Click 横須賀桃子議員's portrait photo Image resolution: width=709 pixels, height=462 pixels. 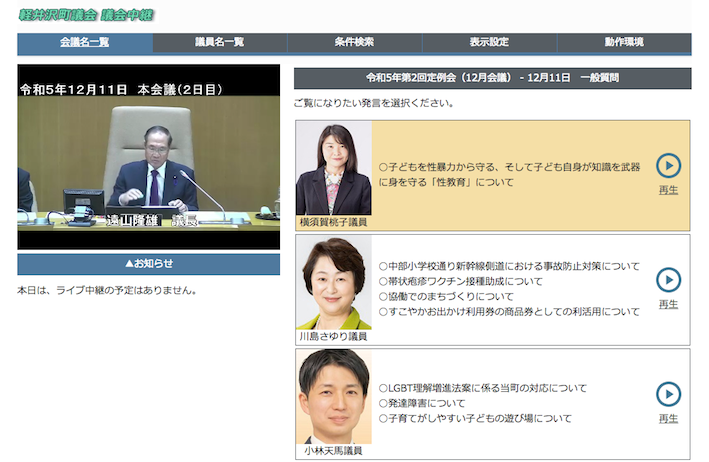[333, 168]
